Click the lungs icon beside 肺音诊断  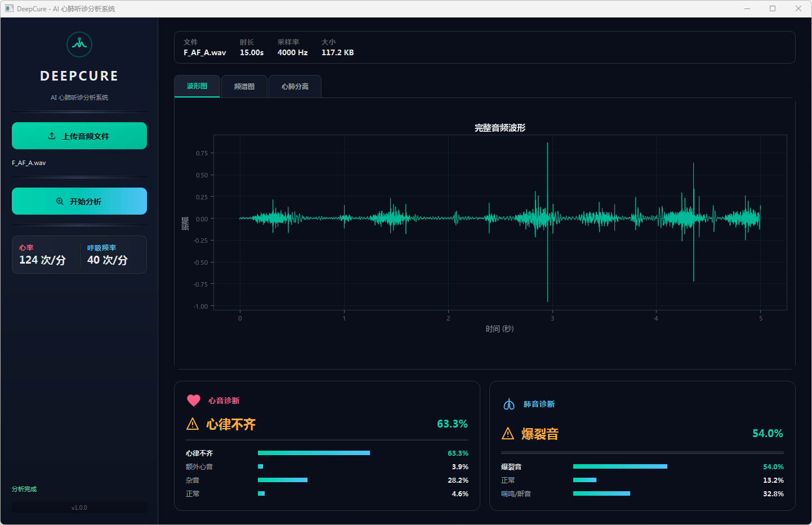tap(509, 404)
